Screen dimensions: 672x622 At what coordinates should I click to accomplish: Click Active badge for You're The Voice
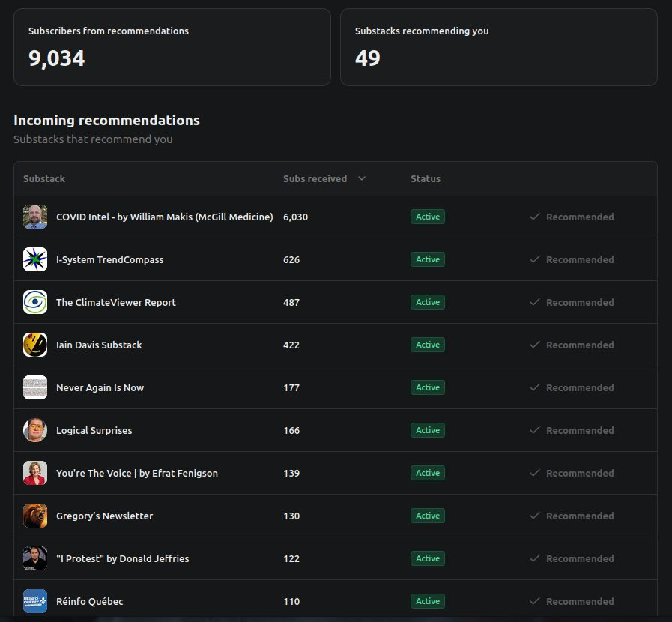(428, 473)
